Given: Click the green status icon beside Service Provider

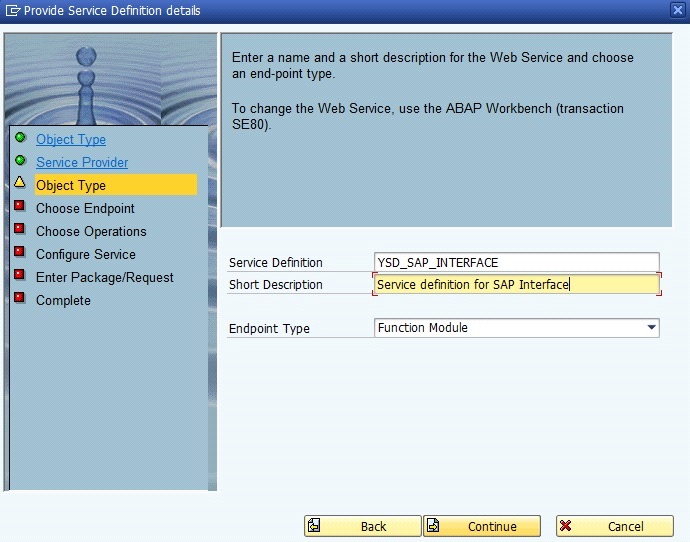Looking at the screenshot, I should pos(20,160).
